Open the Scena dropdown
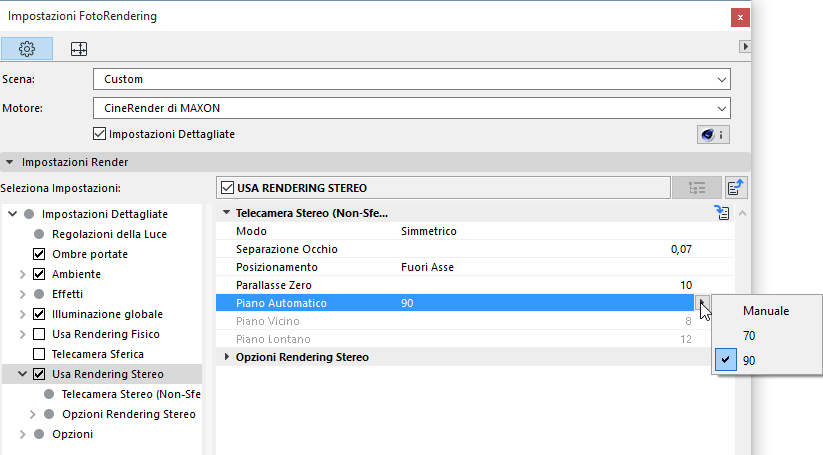 (410, 79)
